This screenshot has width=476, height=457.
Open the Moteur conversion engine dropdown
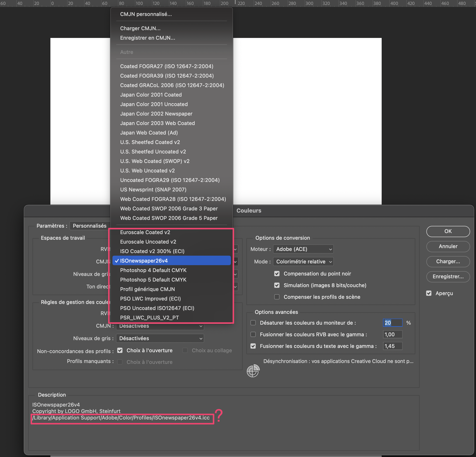pyautogui.click(x=303, y=249)
